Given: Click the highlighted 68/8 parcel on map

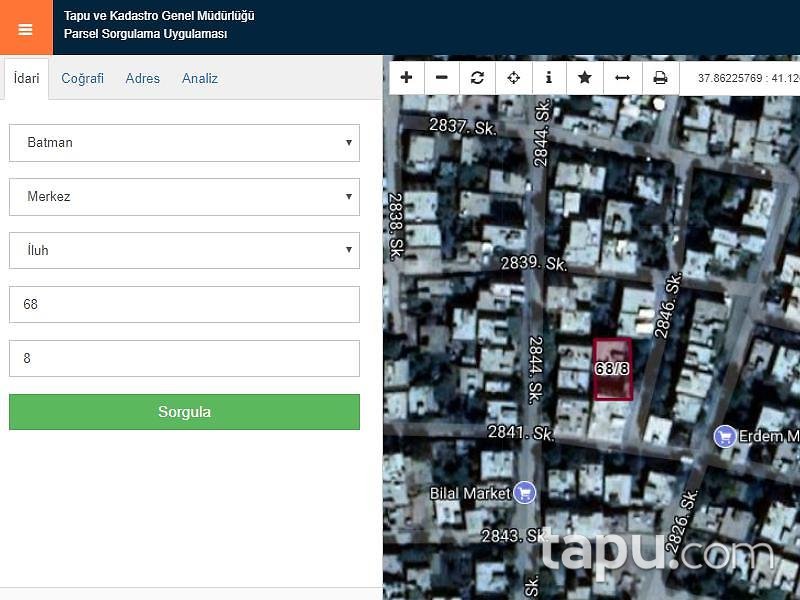Looking at the screenshot, I should (x=612, y=369).
